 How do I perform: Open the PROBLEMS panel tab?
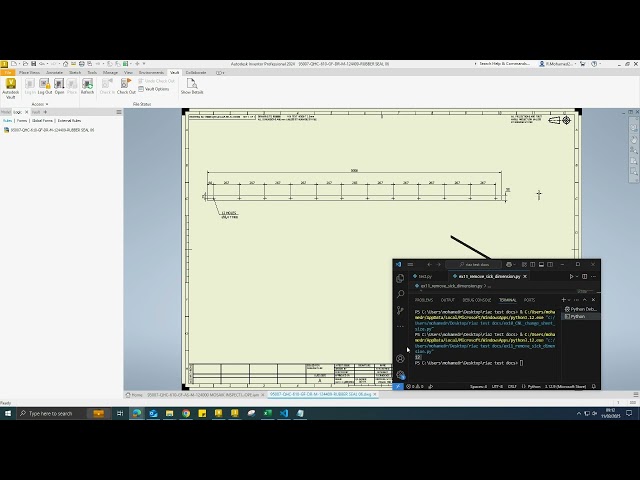[424, 300]
